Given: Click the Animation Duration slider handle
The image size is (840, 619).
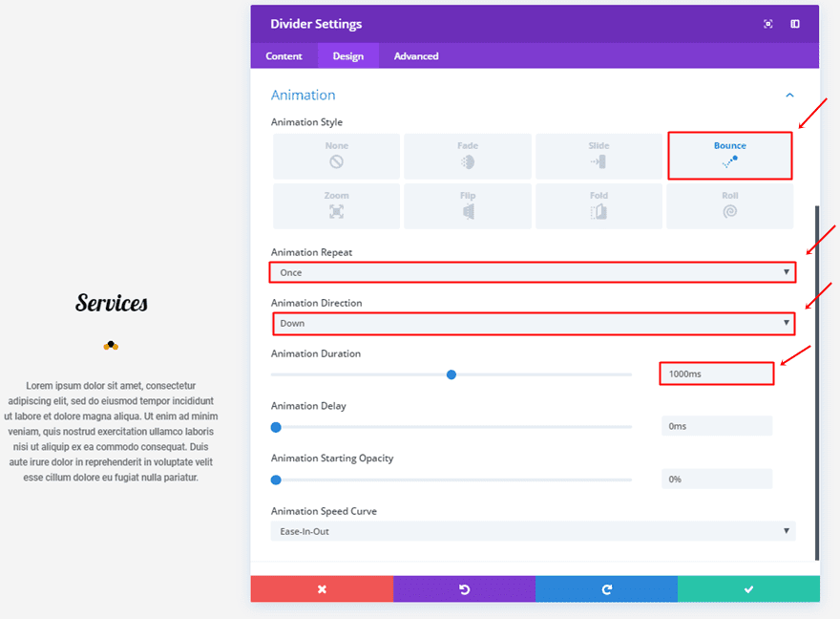Looking at the screenshot, I should 451,374.
